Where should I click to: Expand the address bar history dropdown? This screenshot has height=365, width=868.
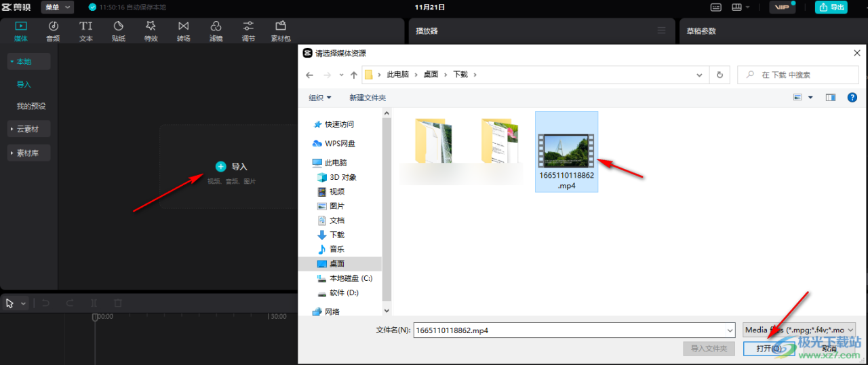pyautogui.click(x=700, y=75)
